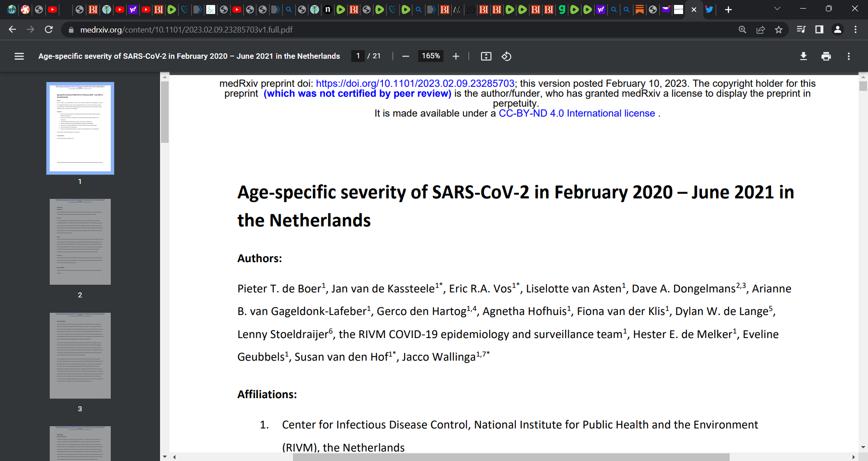Toggle the PDF sidebar menu button

point(19,56)
